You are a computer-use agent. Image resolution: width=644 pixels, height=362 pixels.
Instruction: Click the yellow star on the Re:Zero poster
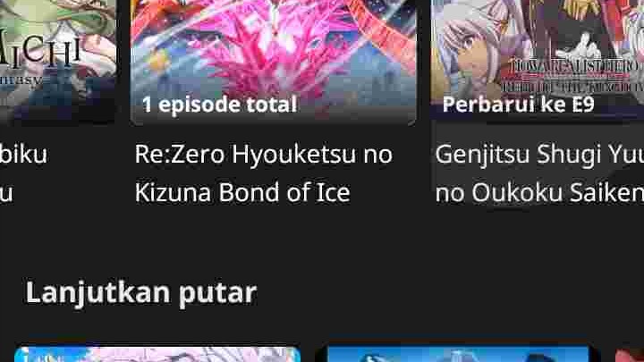click(158, 62)
